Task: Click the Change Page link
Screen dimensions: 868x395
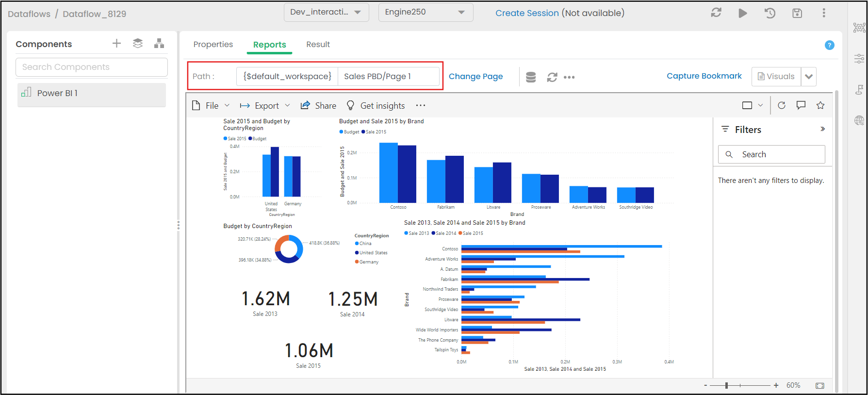Action: (x=475, y=77)
